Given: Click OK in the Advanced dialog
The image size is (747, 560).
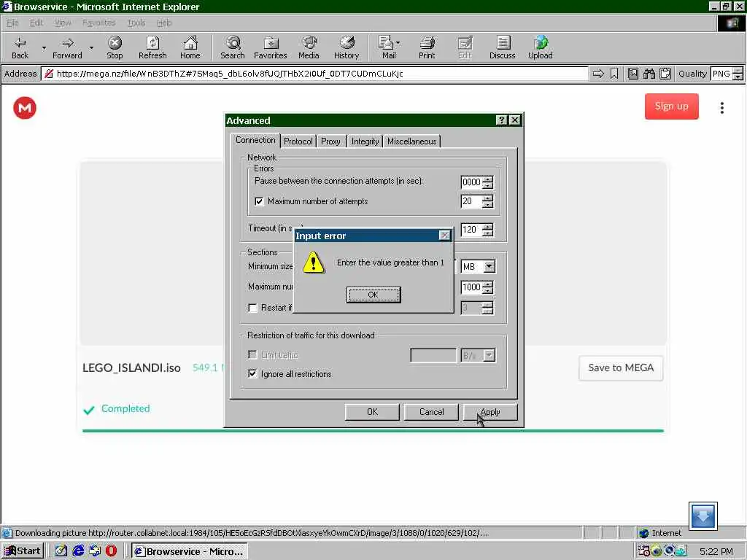Looking at the screenshot, I should coord(372,412).
